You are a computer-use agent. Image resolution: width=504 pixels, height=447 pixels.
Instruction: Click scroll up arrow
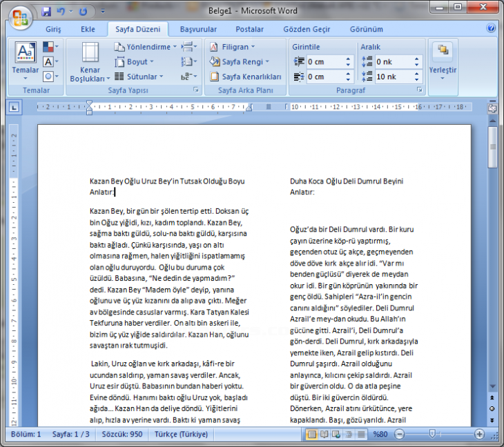492,121
